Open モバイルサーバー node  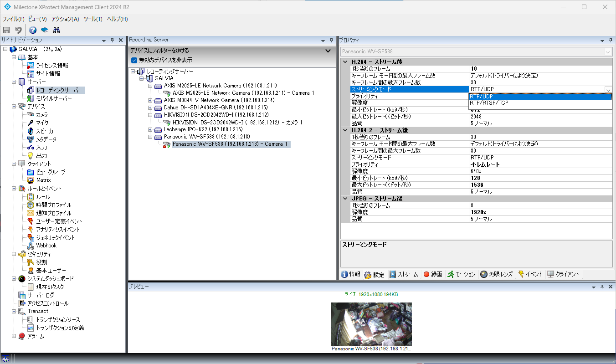point(54,98)
